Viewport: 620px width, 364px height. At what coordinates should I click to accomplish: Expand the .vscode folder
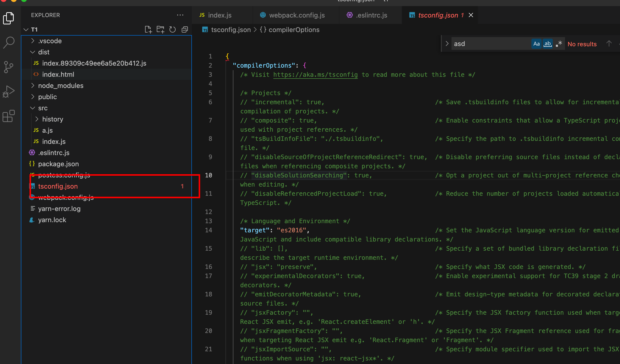33,41
